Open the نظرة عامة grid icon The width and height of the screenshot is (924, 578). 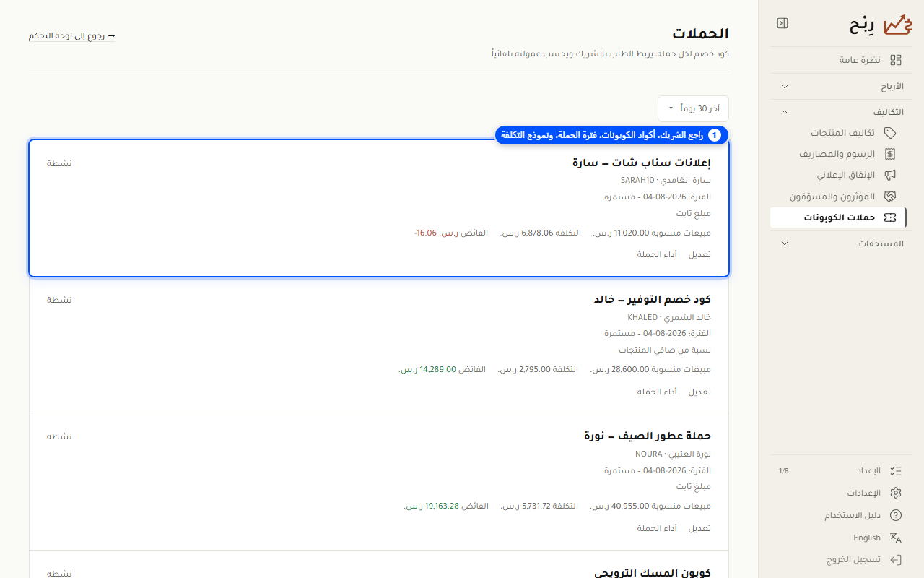(896, 60)
